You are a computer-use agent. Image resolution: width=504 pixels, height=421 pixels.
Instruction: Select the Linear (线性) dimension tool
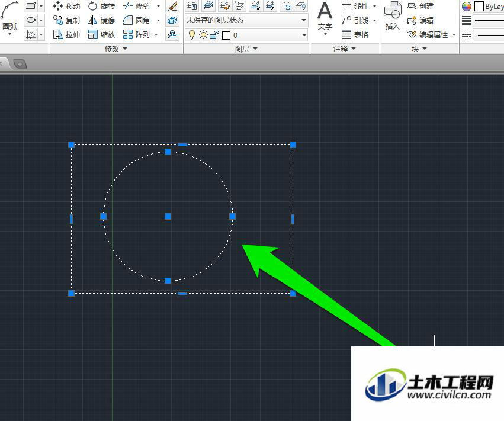355,6
